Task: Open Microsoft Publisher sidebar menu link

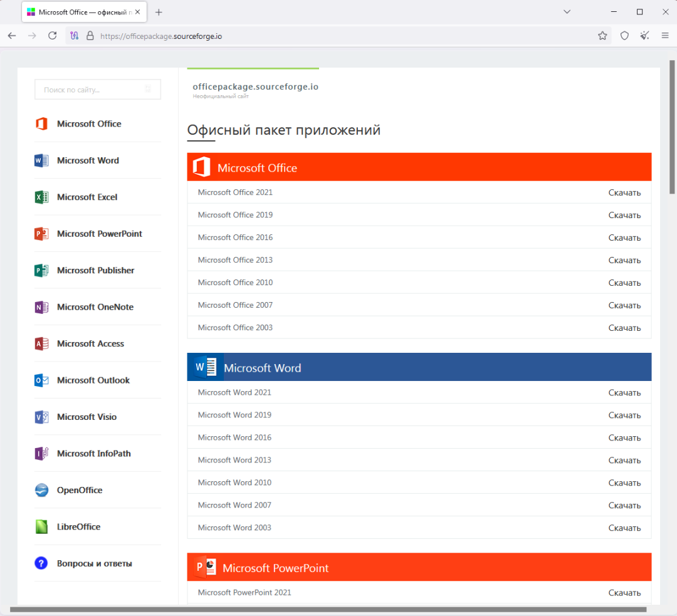Action: coord(95,271)
